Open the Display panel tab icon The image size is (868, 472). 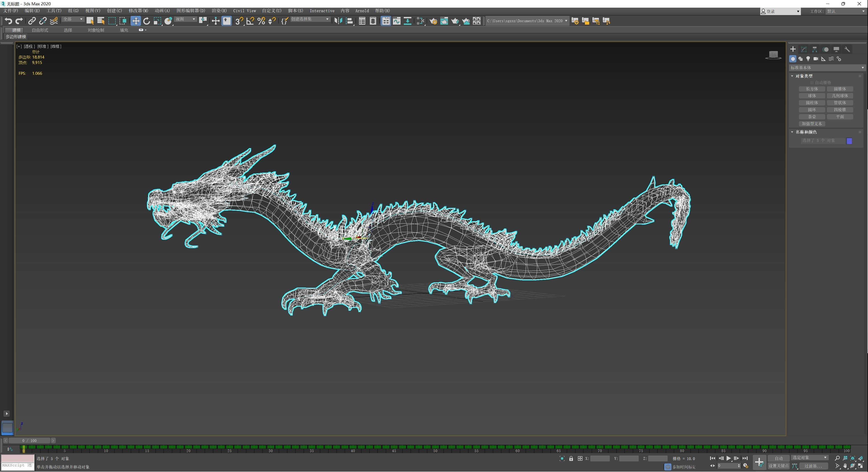[x=836, y=49]
